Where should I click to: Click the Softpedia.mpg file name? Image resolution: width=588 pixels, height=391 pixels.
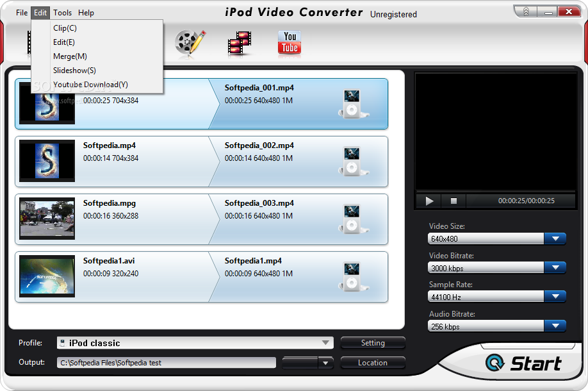(110, 203)
